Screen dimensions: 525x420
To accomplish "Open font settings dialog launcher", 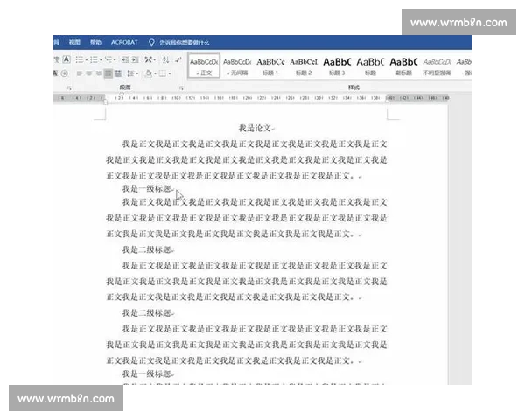I will click(x=69, y=88).
